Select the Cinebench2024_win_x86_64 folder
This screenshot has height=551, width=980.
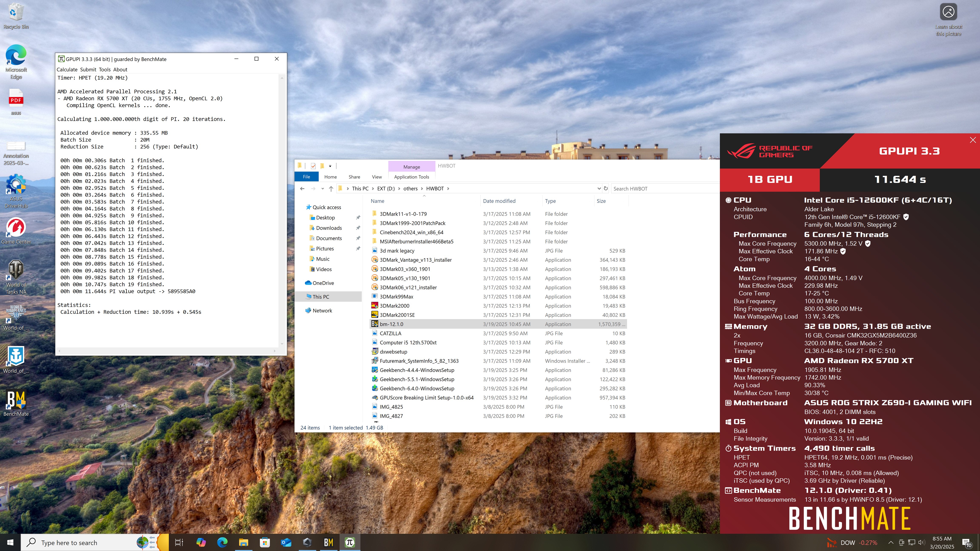(498, 232)
